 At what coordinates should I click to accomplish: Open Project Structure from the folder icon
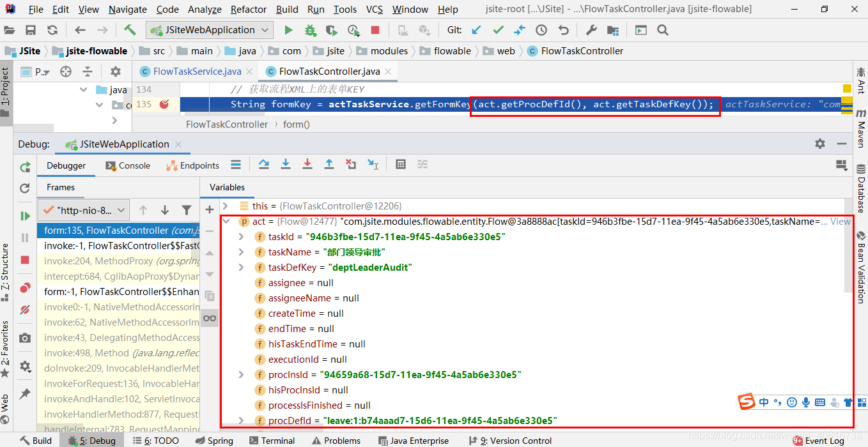click(613, 30)
